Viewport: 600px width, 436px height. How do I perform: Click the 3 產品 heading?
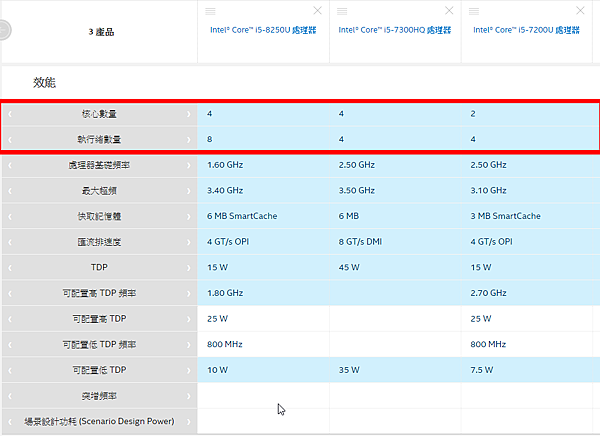click(101, 32)
